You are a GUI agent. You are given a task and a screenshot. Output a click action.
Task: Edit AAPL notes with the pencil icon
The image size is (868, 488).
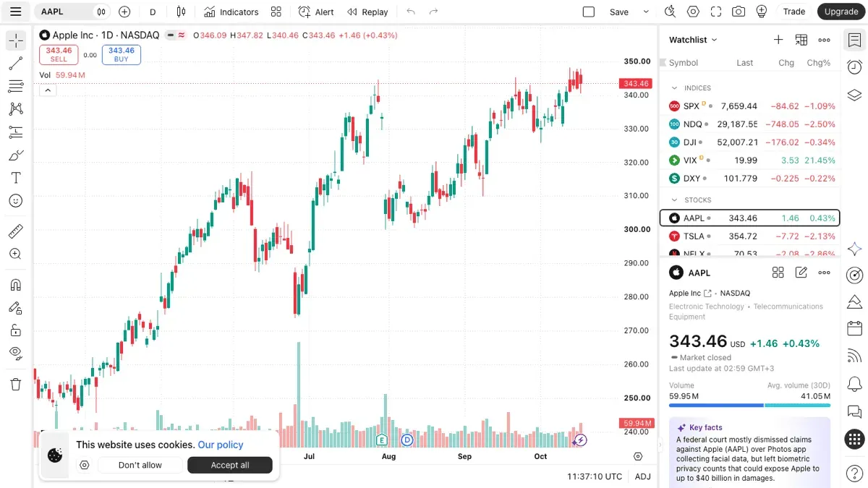[801, 273]
